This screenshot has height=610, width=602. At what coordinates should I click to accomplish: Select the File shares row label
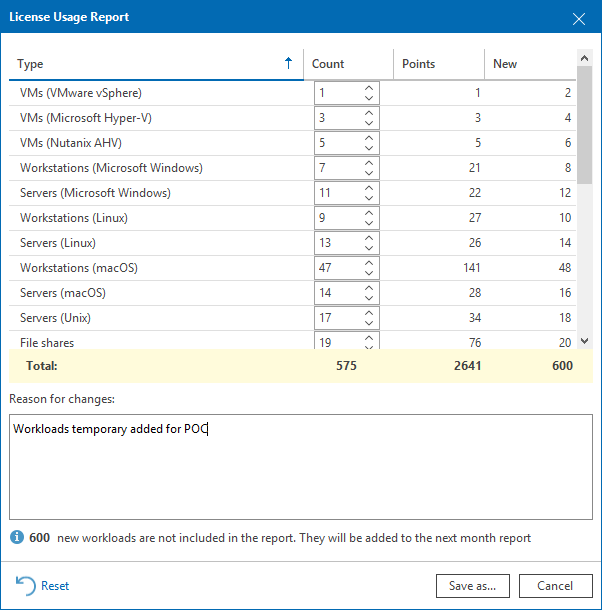pyautogui.click(x=47, y=343)
